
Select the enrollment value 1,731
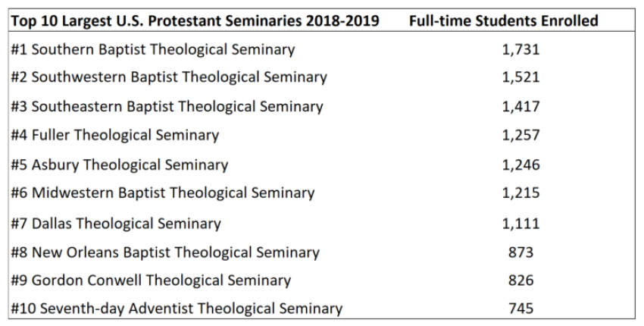point(521,51)
